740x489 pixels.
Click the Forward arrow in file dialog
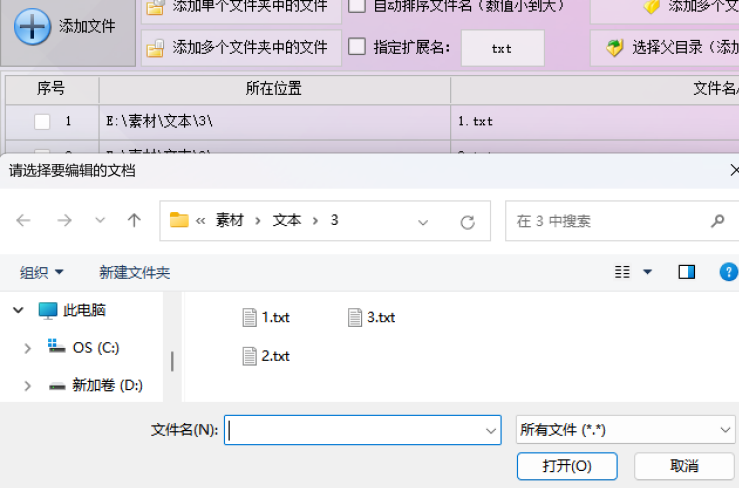64,220
